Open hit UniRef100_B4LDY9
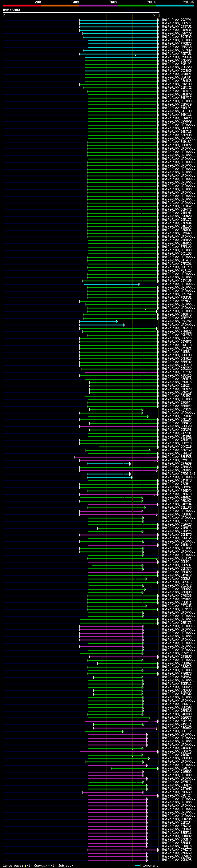The image size is (197, 868). click(x=176, y=94)
